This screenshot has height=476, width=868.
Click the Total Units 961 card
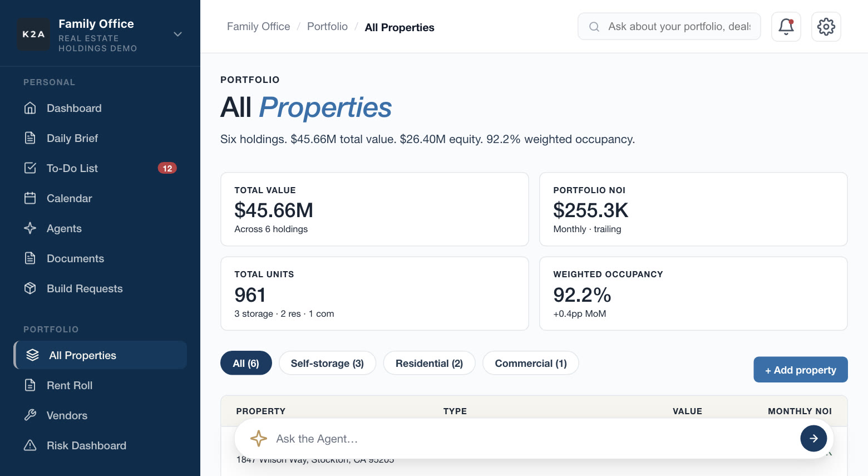click(x=374, y=293)
